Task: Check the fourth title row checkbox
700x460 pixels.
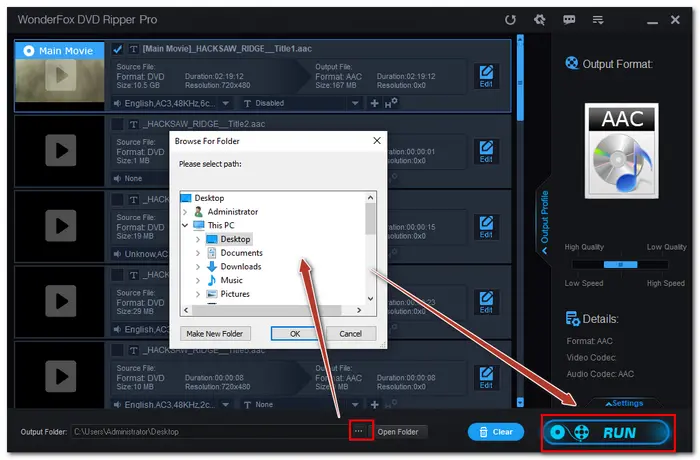Action: coord(117,275)
